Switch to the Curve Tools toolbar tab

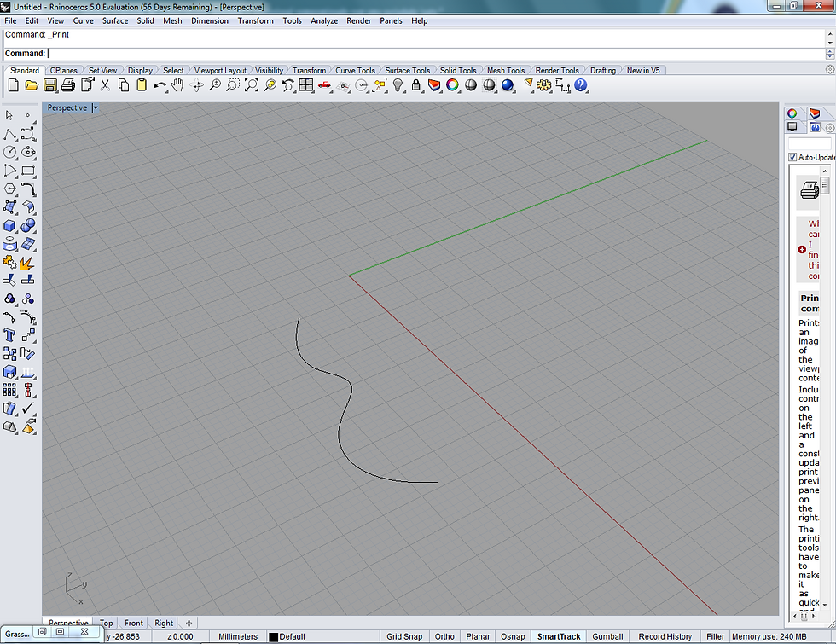pos(355,70)
